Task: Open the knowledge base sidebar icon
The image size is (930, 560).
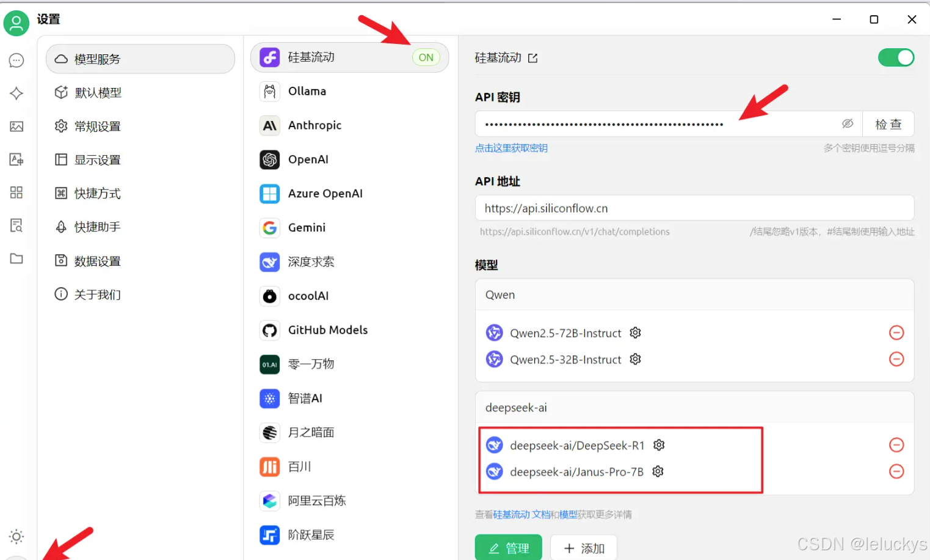Action: tap(16, 225)
